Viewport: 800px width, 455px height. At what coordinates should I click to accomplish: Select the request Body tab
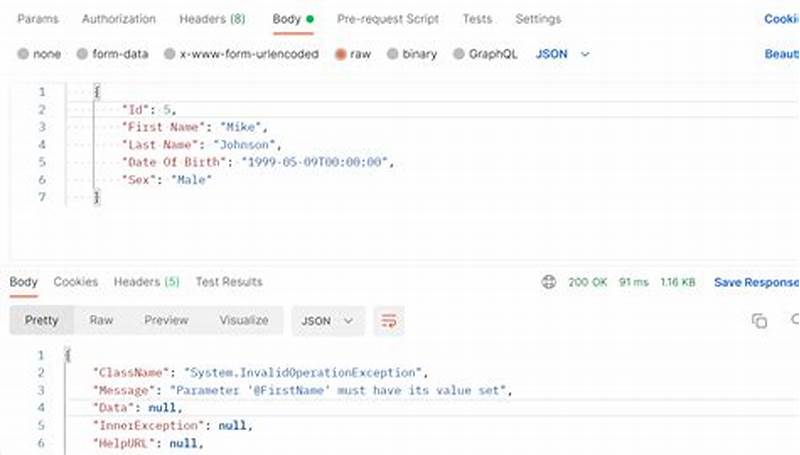293,19
